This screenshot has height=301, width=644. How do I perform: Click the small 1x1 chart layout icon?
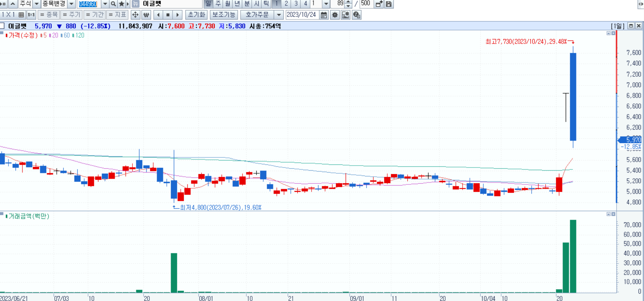pos(31,15)
